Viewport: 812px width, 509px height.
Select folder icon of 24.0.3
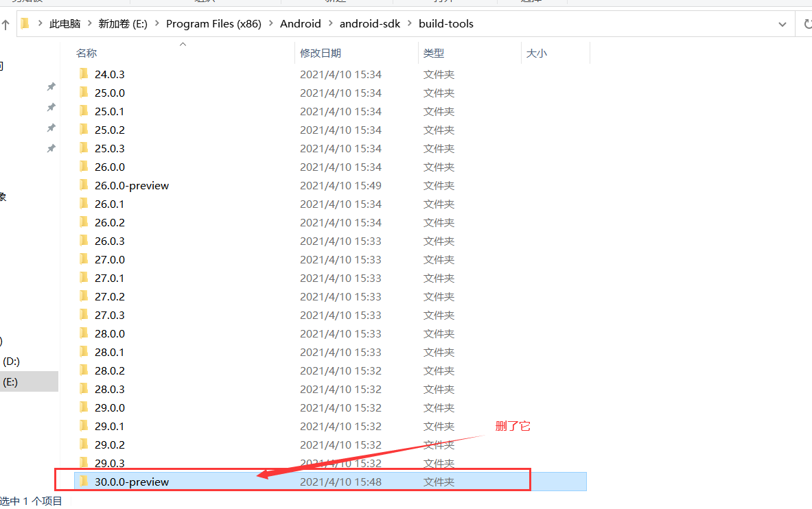click(84, 73)
